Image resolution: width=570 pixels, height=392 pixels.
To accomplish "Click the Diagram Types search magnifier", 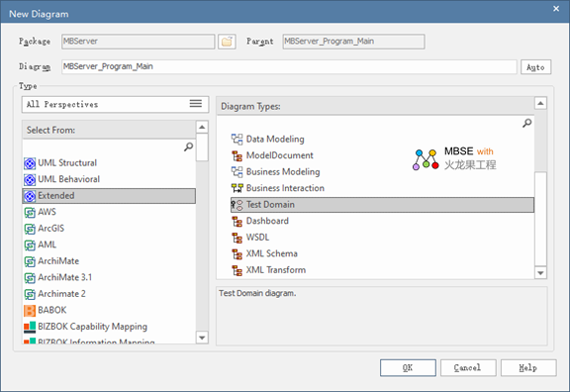I will pos(526,123).
